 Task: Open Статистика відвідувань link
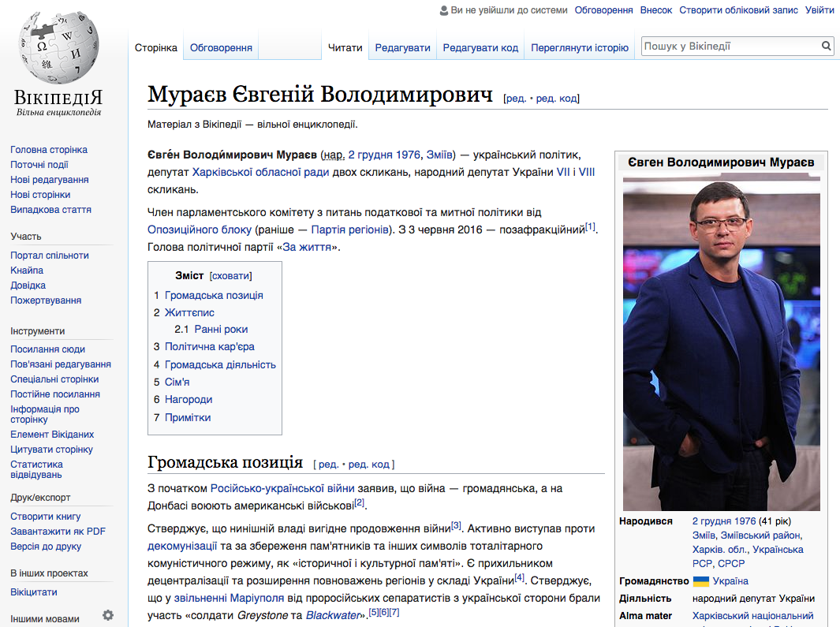(x=36, y=469)
